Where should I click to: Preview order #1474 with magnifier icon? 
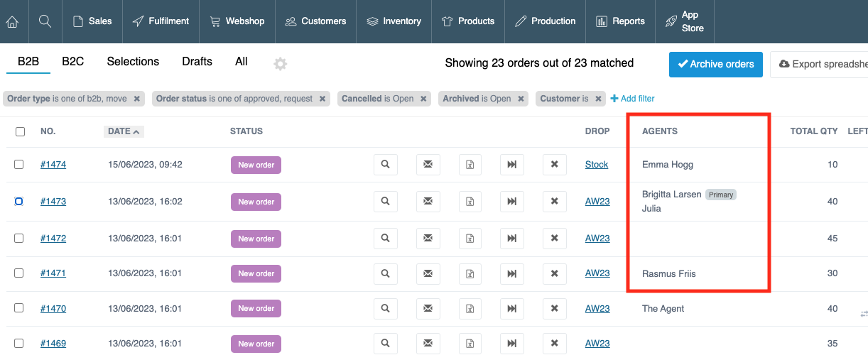(x=386, y=165)
